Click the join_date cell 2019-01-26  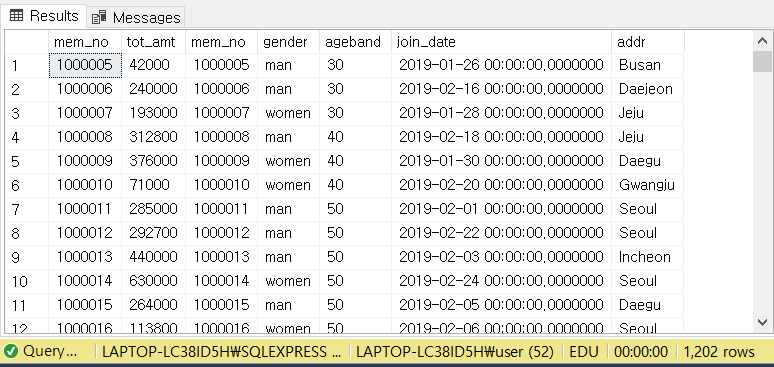pos(502,65)
